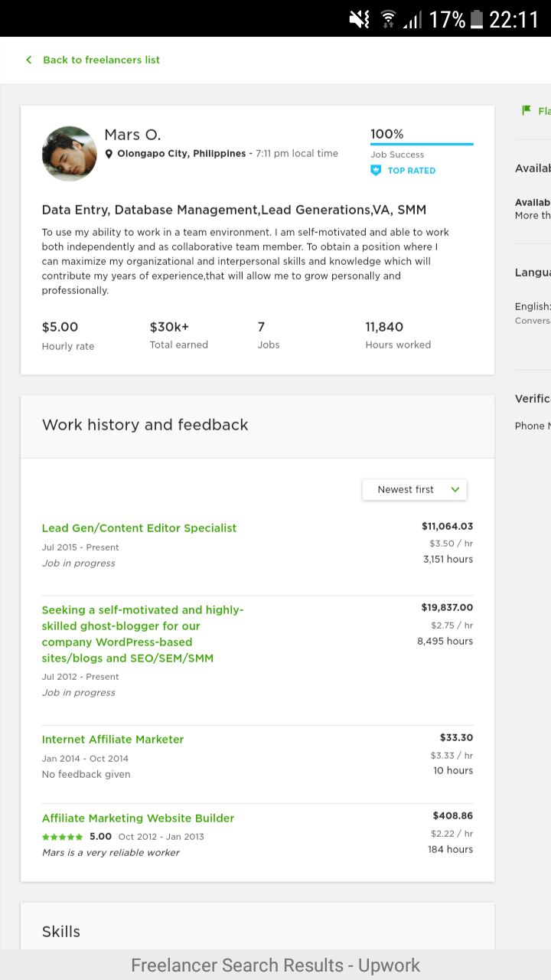
Task: Click Mars O. profile photo
Action: tap(70, 154)
